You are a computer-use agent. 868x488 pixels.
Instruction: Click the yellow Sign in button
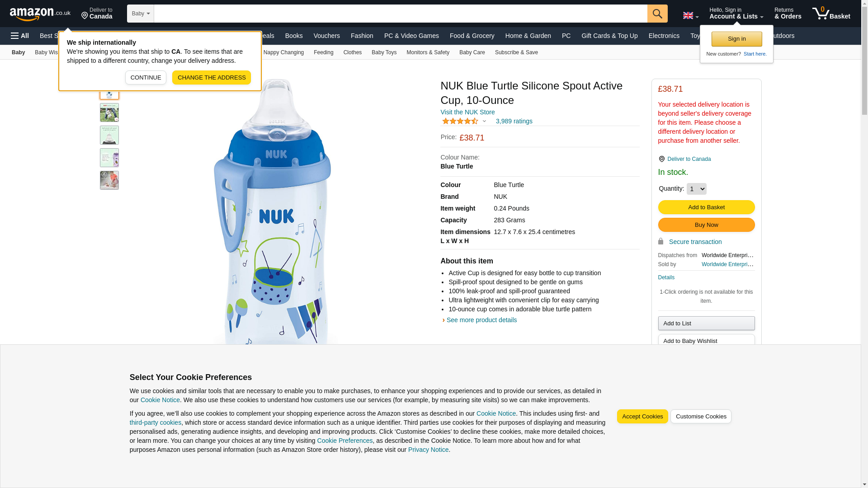click(x=736, y=39)
